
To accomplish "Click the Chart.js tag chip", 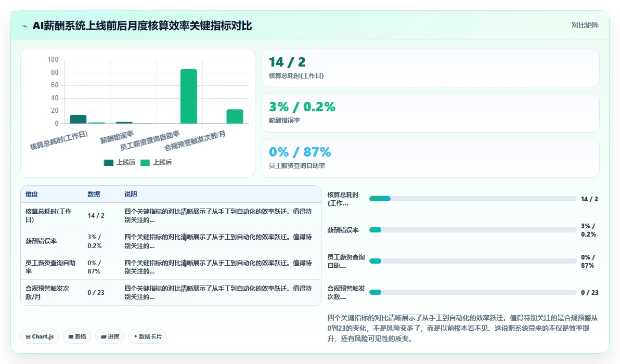I will coord(40,336).
